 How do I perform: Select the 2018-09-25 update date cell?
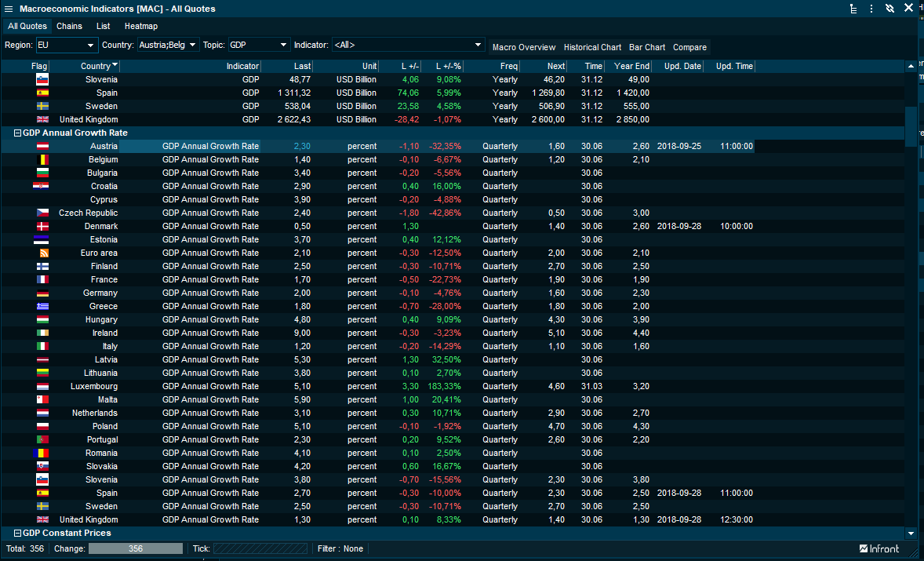tap(678, 146)
